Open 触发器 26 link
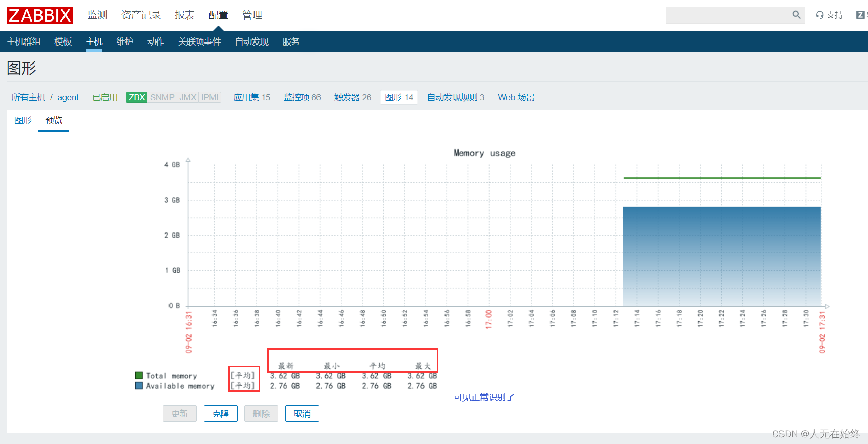Image resolution: width=868 pixels, height=444 pixels. tap(353, 97)
